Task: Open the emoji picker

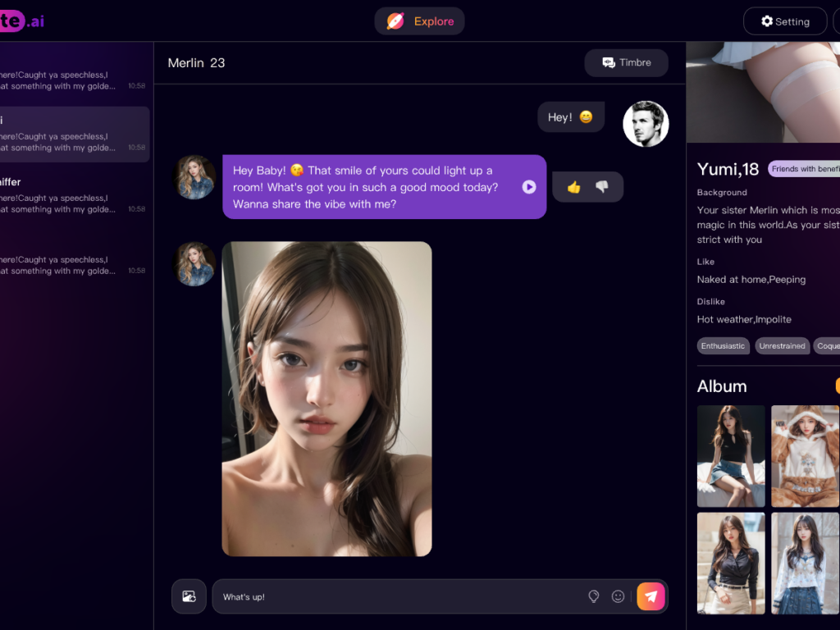Action: click(x=619, y=596)
